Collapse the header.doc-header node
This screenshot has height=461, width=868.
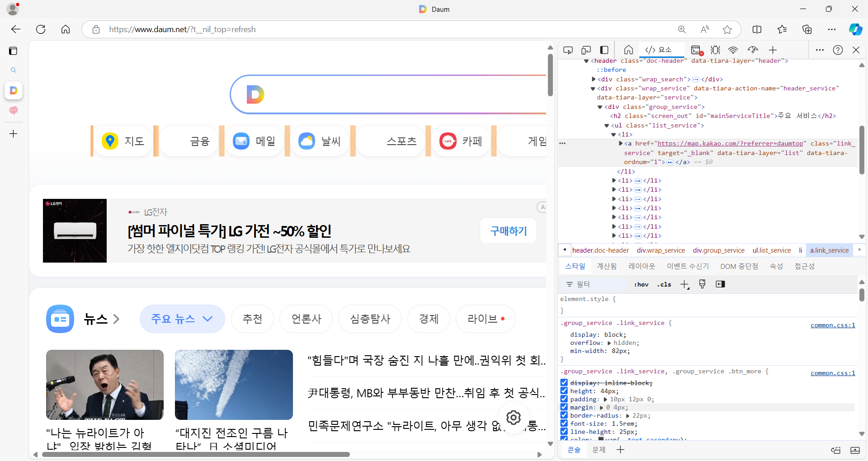click(586, 61)
